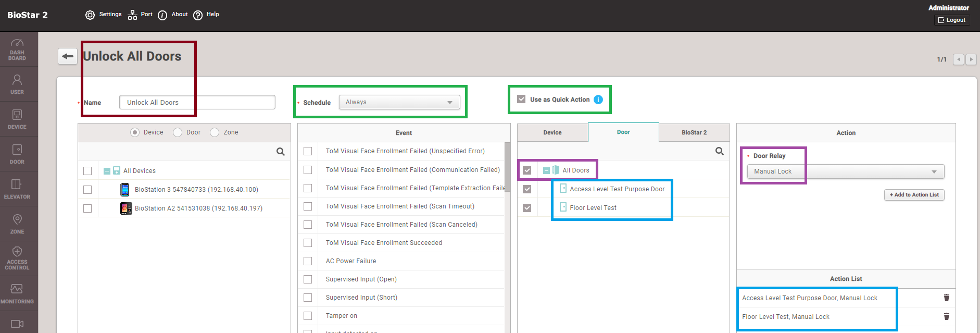Viewport: 980px width, 333px height.
Task: Check All Devices checkbox
Action: pos(87,171)
